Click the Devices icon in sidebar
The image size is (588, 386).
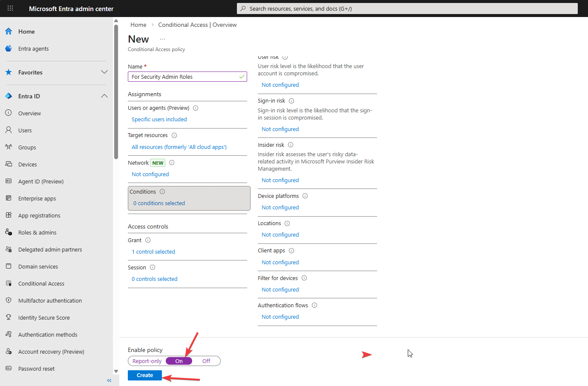[9, 164]
